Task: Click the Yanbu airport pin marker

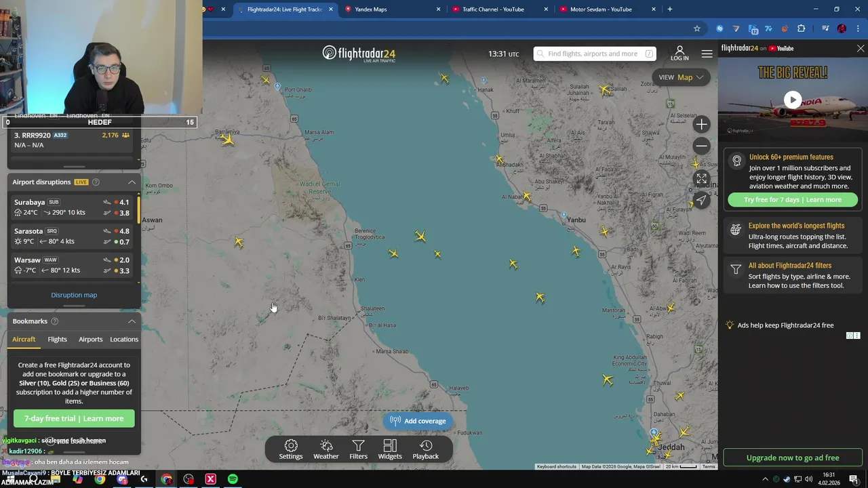Action: point(564,216)
